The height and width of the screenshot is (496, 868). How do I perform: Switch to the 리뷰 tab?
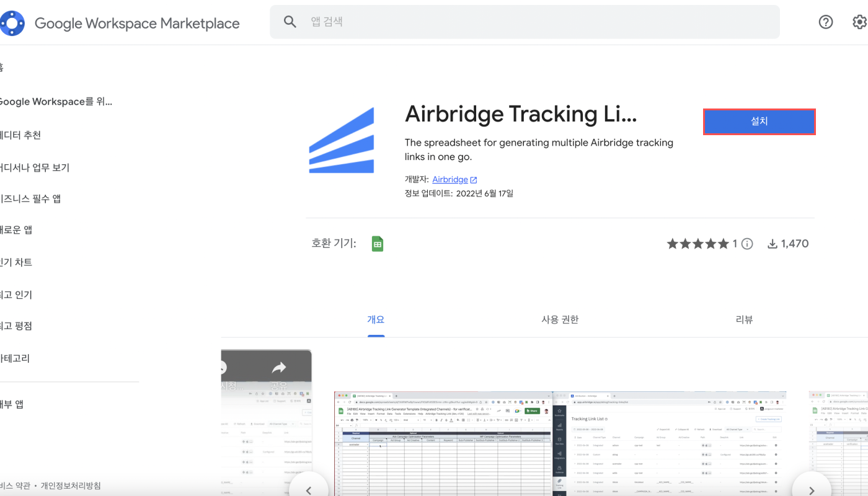tap(744, 319)
